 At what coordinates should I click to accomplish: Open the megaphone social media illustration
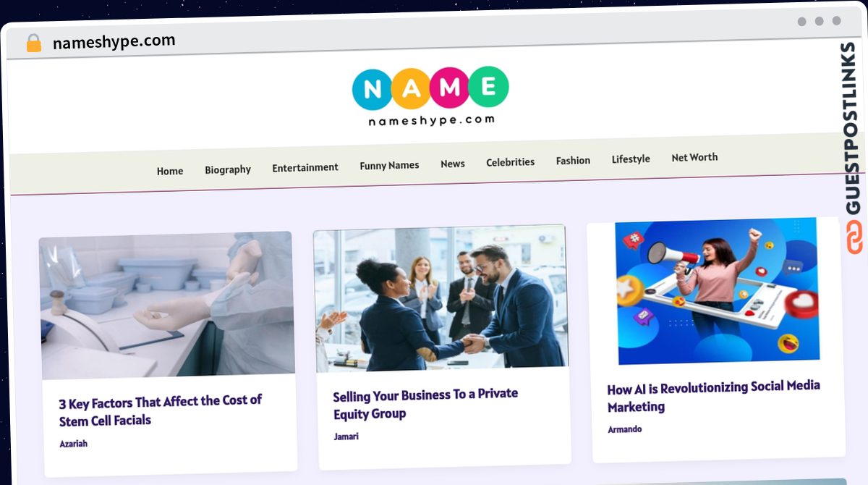pos(717,291)
